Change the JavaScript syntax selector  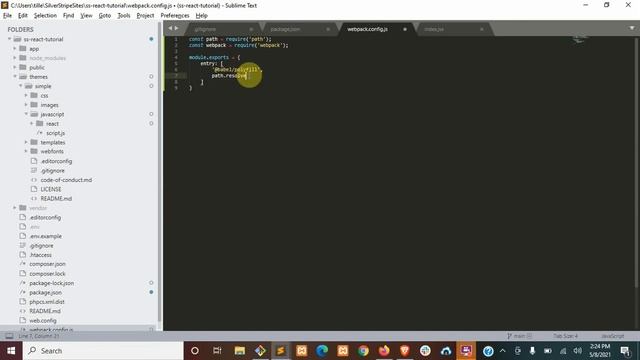point(612,336)
